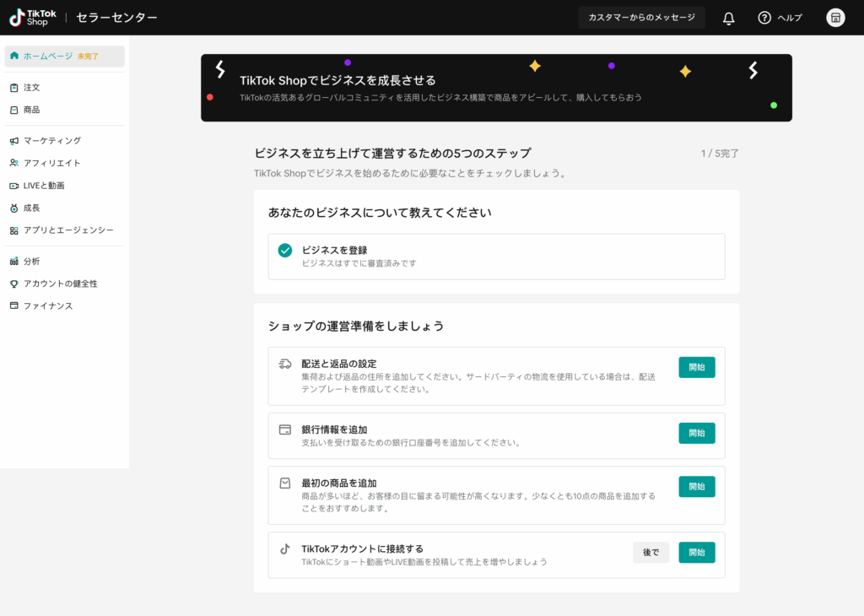The width and height of the screenshot is (864, 616).
Task: Click the 1 / 5完了 progress indicator
Action: pos(719,154)
